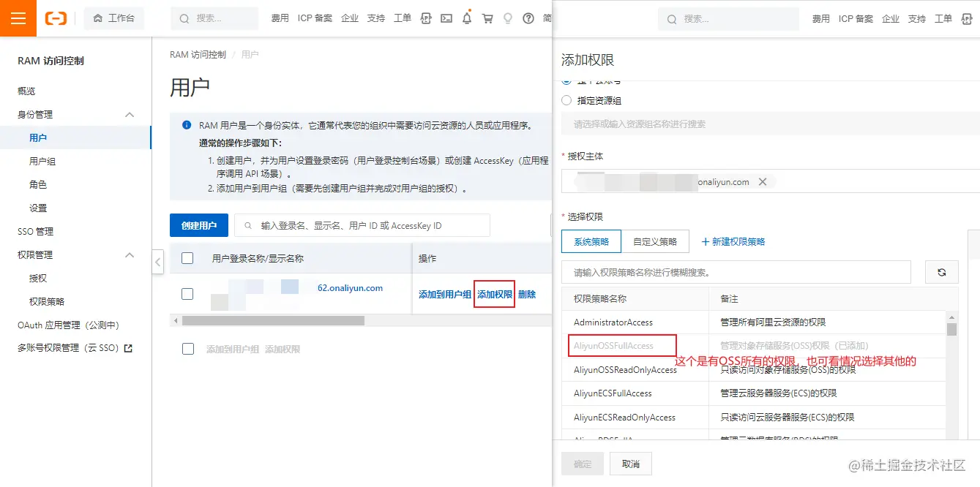Open OAuth 应用管理 in the sidebar

(68, 325)
